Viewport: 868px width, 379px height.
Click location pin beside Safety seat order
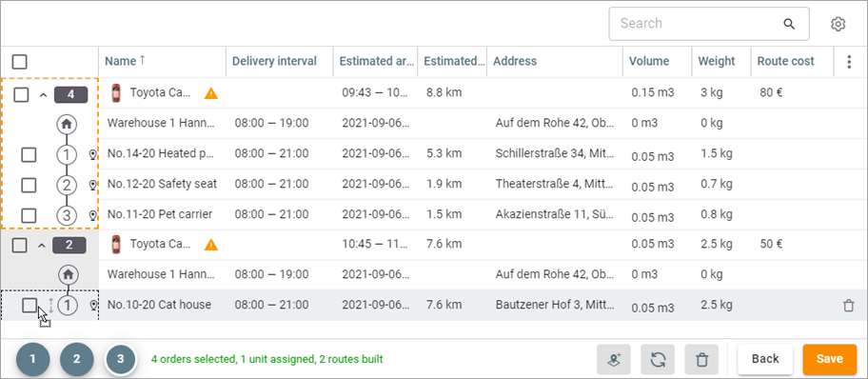coord(93,185)
